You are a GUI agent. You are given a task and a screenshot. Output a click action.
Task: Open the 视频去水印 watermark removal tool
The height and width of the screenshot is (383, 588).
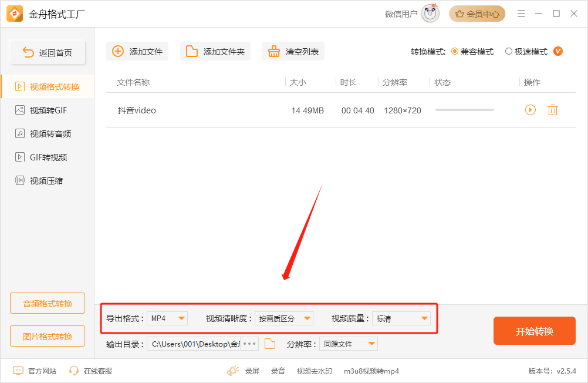coord(314,371)
